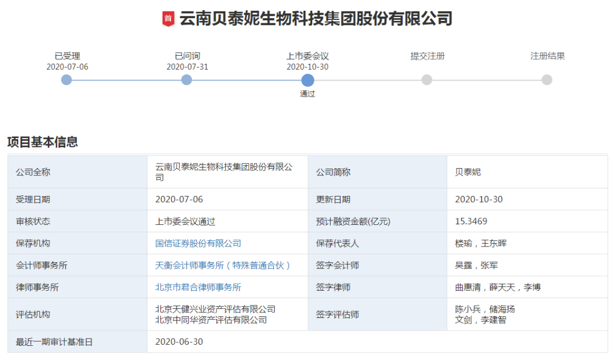Click 北京中同华资产评估有限公司 text

[211, 320]
